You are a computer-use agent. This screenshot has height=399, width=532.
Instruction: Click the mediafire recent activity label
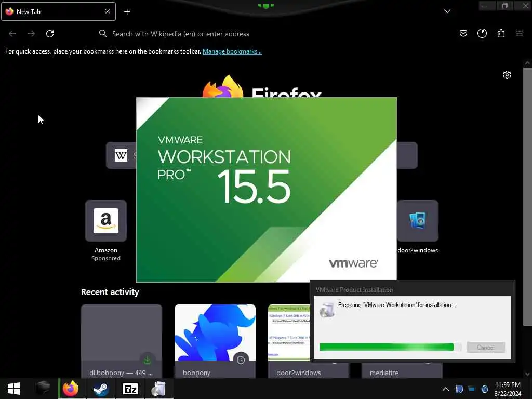tap(384, 373)
